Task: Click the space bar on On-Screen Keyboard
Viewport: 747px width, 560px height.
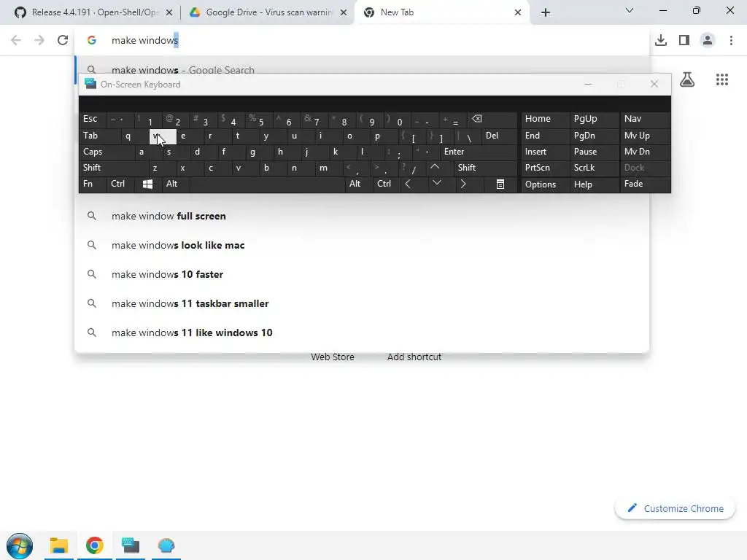Action: click(x=267, y=184)
